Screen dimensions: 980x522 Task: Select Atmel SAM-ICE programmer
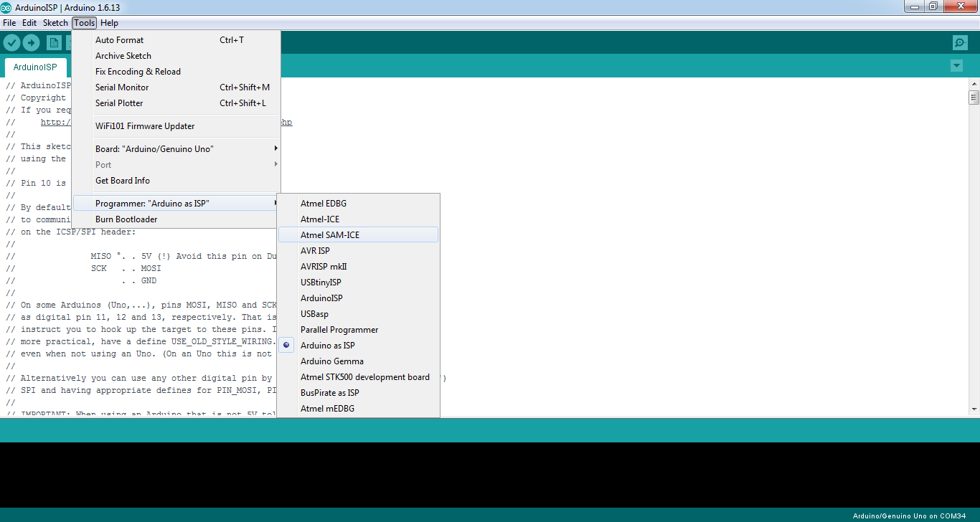tap(358, 235)
